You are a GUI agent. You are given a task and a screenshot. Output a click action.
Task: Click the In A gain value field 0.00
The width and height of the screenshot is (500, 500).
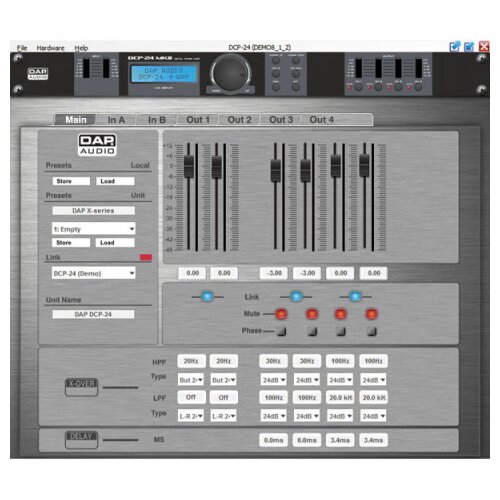(192, 273)
